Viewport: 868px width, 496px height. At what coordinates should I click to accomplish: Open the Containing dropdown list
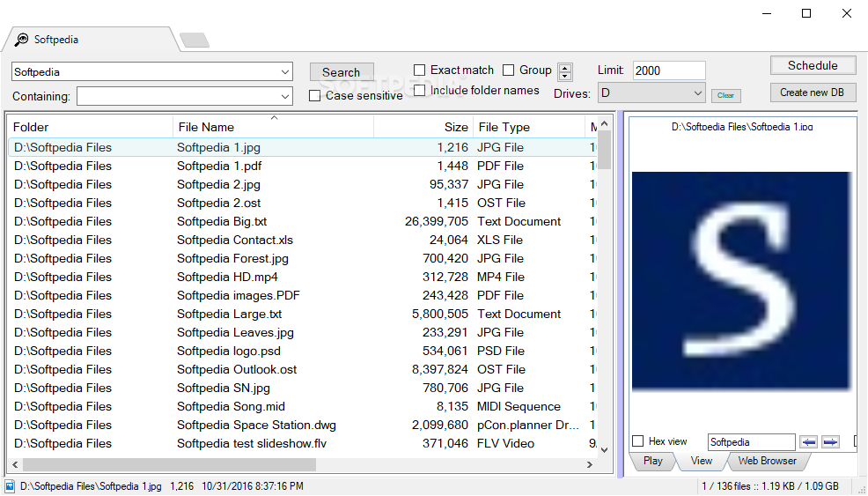pos(285,96)
